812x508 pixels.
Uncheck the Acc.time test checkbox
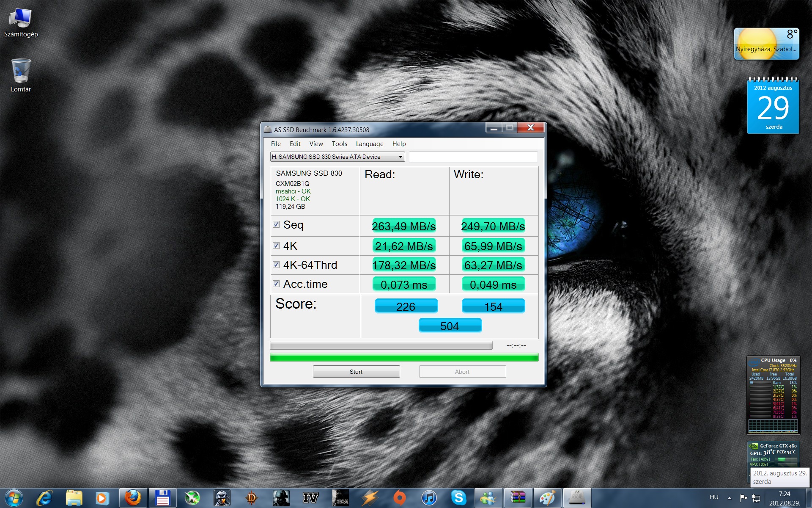click(276, 284)
